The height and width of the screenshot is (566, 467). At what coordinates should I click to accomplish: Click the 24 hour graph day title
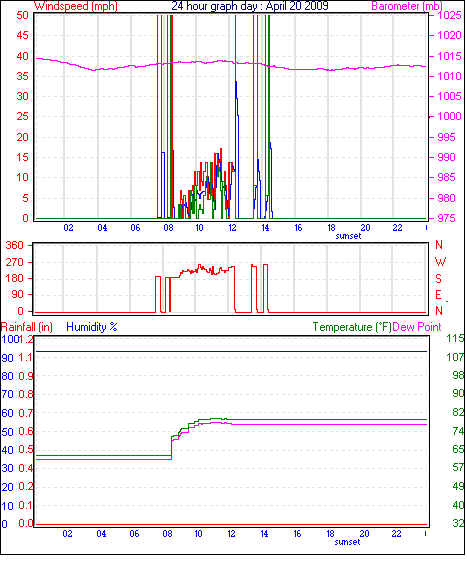coord(250,6)
